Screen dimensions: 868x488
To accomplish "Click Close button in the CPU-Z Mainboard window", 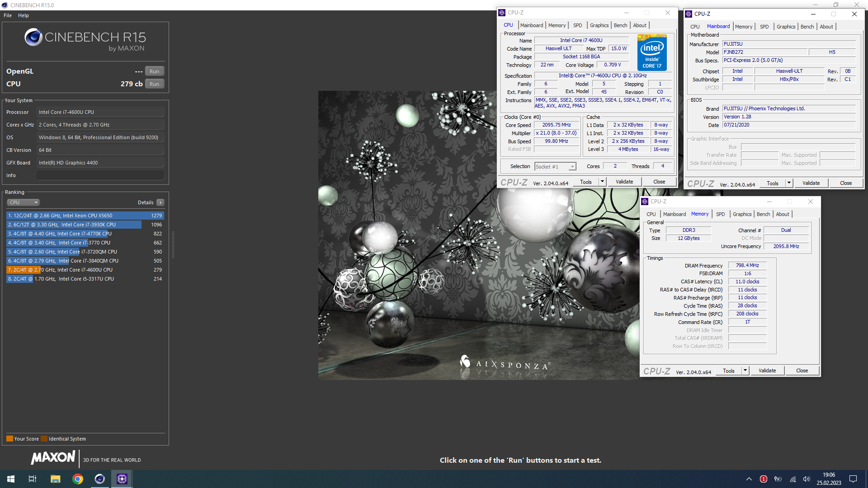I will [x=846, y=183].
